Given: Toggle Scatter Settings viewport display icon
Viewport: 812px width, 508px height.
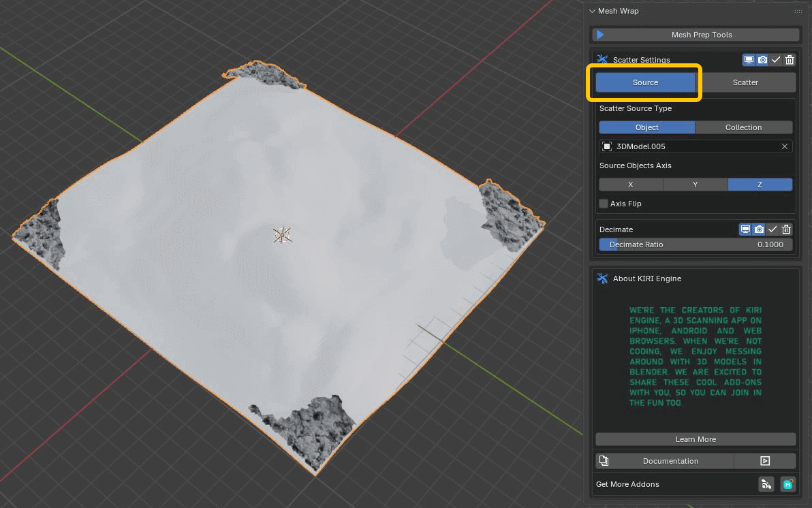Looking at the screenshot, I should click(749, 60).
